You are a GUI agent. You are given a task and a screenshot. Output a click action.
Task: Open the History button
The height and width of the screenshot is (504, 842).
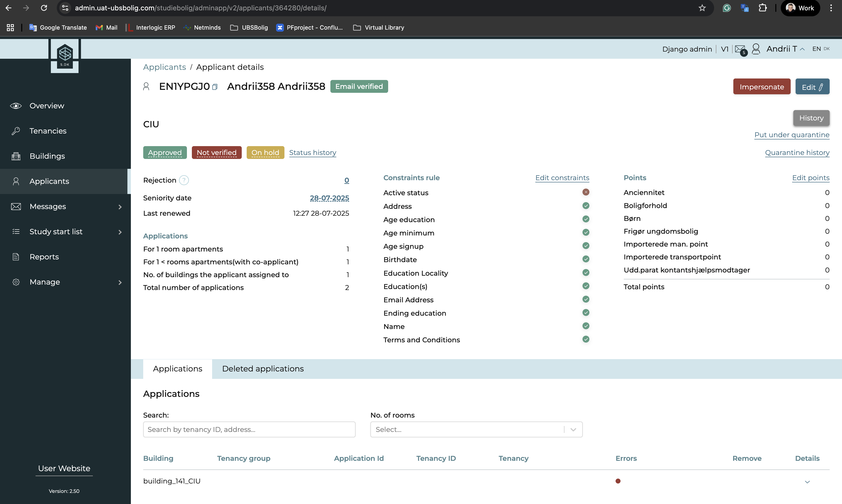point(811,118)
